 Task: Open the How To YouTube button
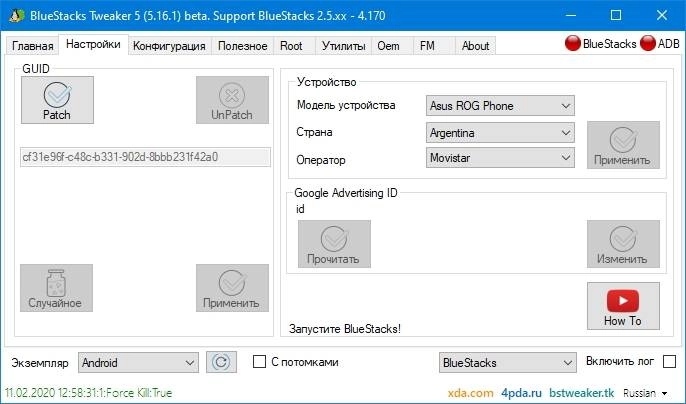tap(623, 306)
